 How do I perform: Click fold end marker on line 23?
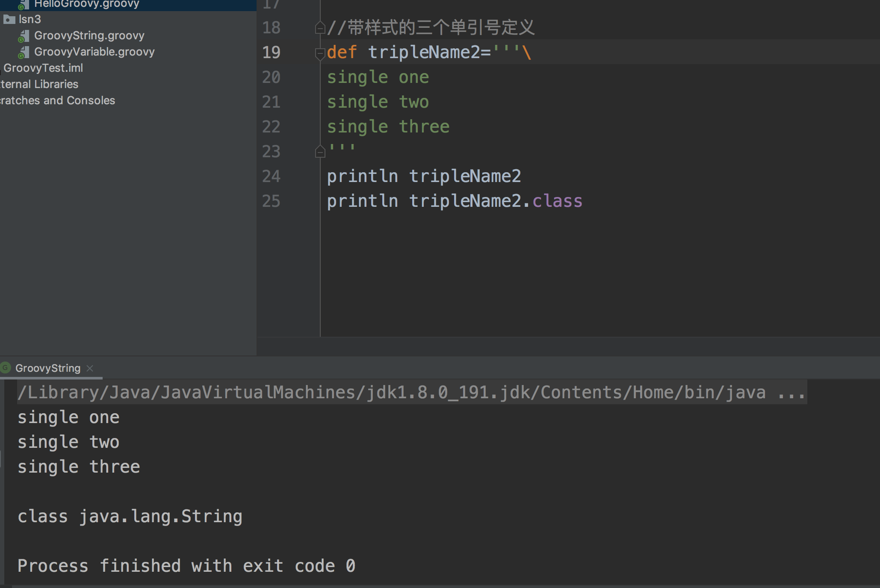tap(320, 152)
